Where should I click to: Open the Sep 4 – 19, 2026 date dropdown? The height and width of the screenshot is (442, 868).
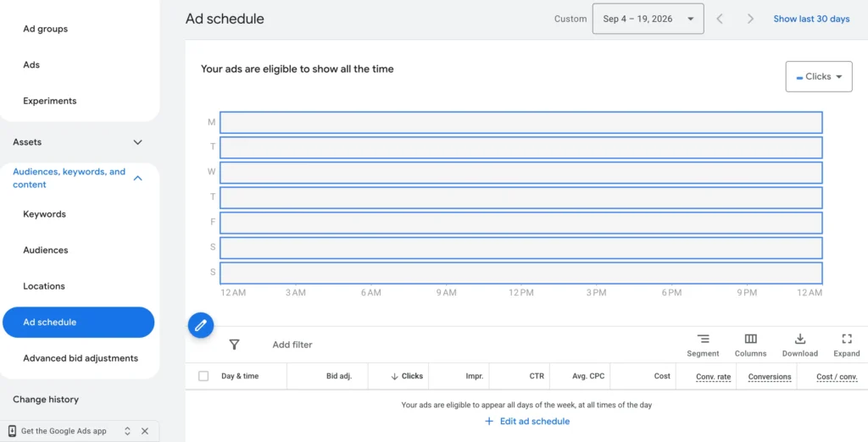point(648,19)
